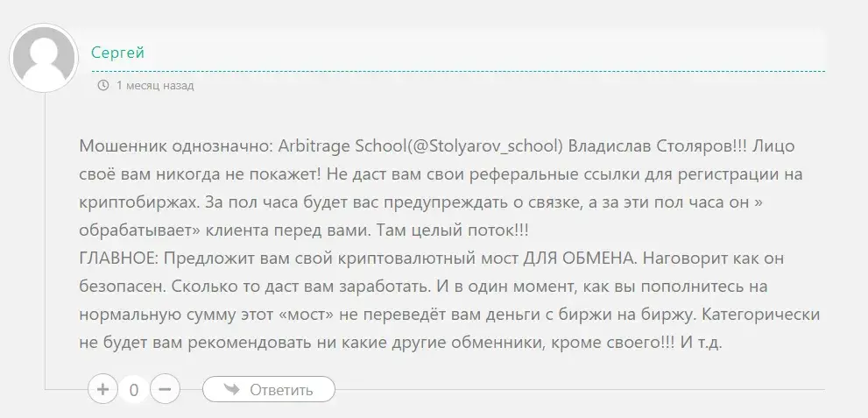868x418 pixels.
Task: Upvote the comment with the plus button
Action: coord(102,389)
